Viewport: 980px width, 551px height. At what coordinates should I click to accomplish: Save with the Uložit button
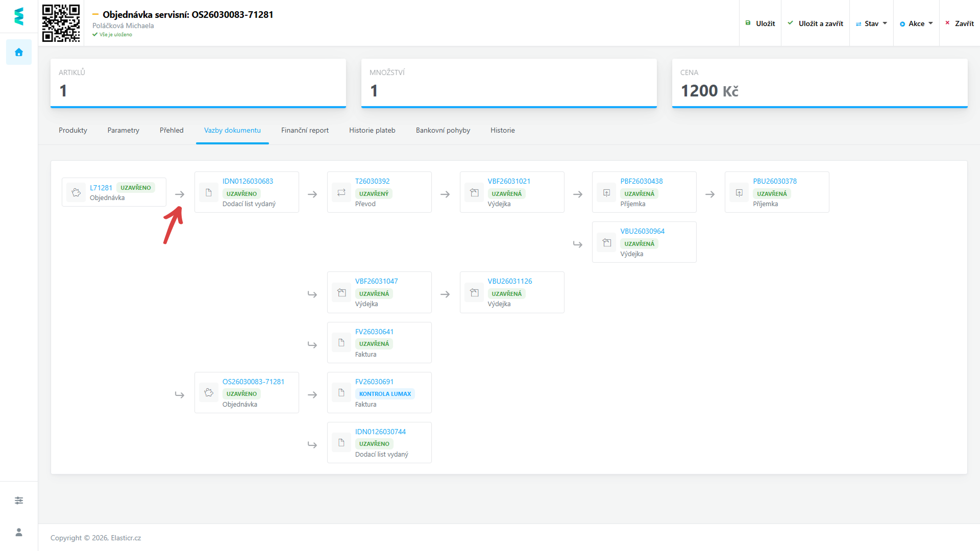click(760, 23)
